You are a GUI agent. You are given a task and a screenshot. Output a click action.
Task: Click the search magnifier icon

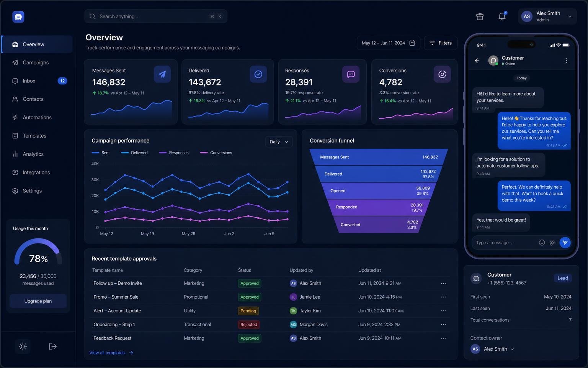coord(93,16)
